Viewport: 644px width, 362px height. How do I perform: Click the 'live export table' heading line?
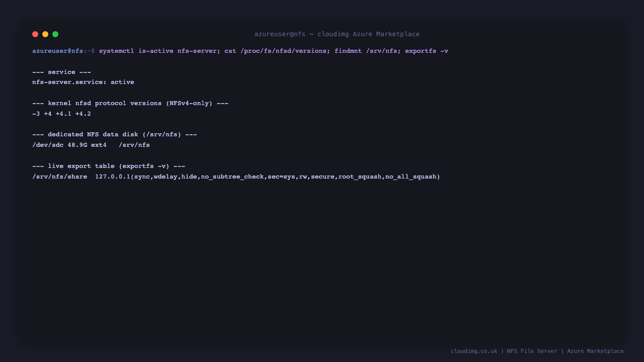click(x=109, y=166)
